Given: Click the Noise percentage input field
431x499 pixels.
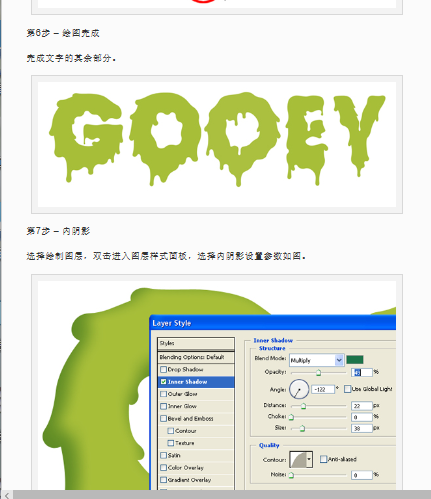Looking at the screenshot, I should point(362,475).
